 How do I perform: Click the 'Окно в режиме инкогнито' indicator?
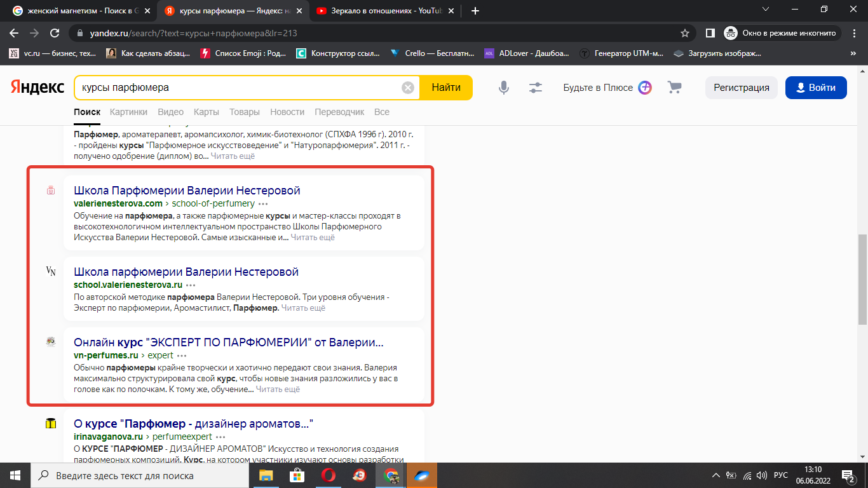tap(782, 33)
